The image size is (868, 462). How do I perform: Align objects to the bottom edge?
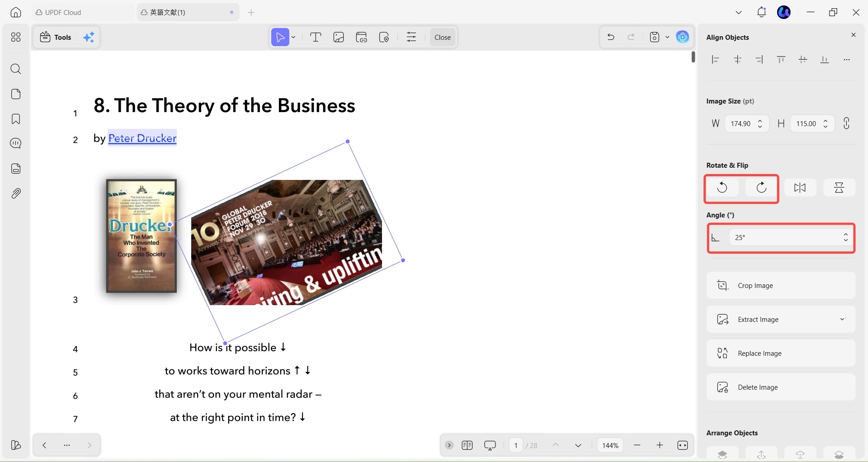(x=825, y=60)
